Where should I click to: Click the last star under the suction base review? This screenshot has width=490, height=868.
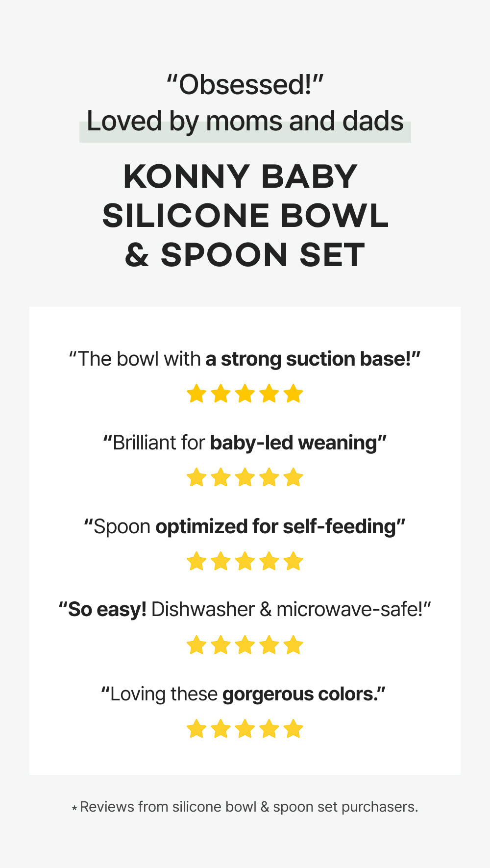point(294,394)
